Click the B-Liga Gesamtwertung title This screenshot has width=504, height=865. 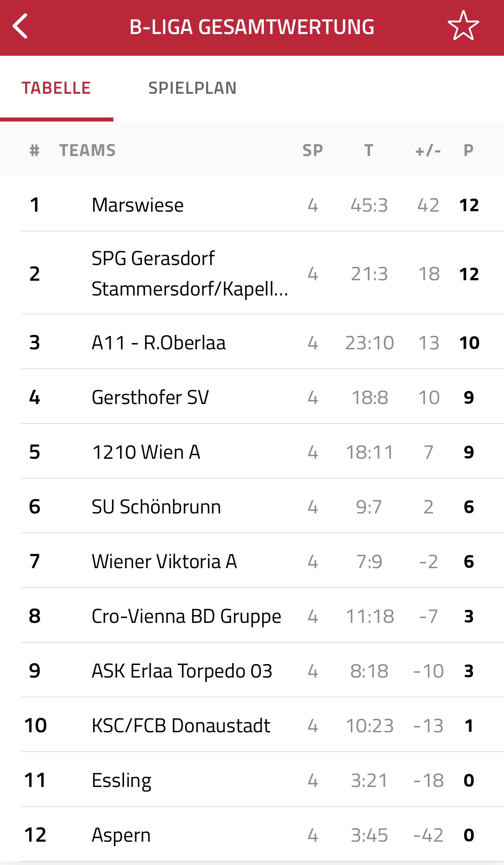click(x=252, y=27)
